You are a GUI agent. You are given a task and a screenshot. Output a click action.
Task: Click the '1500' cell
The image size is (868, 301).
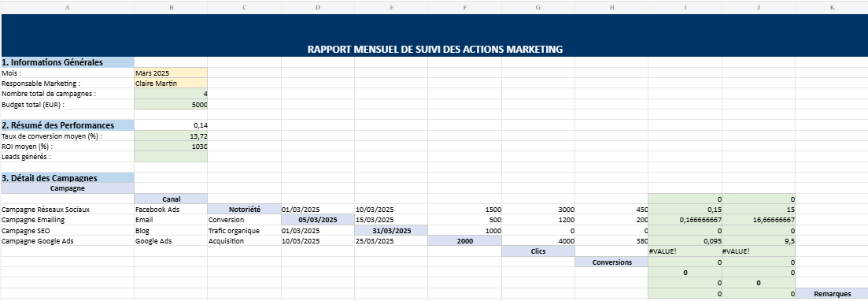(465, 210)
